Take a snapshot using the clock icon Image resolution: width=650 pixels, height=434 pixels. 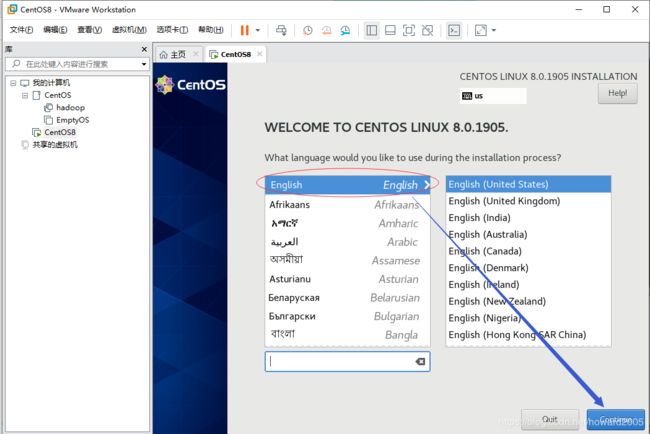308,30
